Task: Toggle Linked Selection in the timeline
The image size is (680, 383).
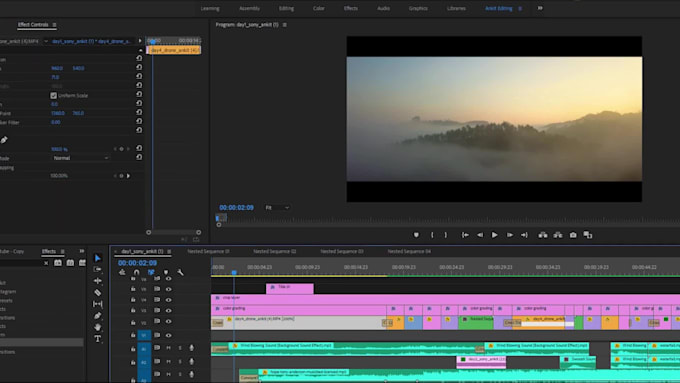Action: pos(151,272)
